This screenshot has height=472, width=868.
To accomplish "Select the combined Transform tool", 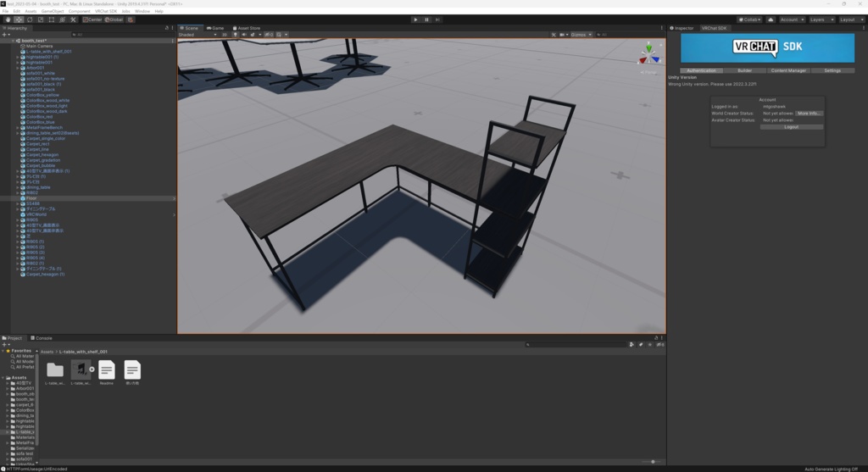I will pos(62,19).
